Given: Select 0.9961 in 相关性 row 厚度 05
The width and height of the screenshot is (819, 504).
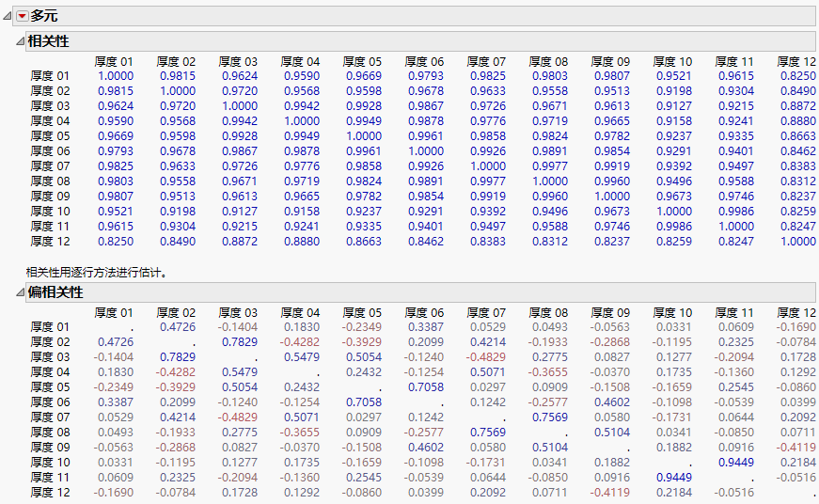Looking at the screenshot, I should 426,136.
